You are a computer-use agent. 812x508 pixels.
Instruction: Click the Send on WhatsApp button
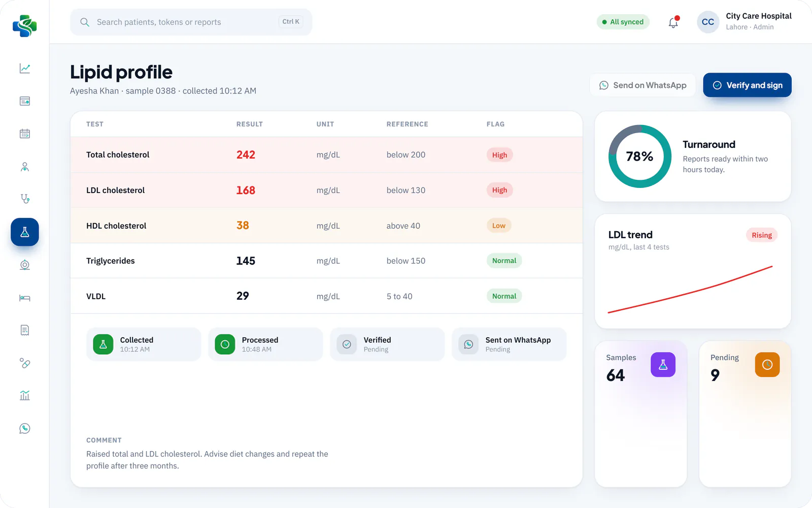click(x=642, y=85)
